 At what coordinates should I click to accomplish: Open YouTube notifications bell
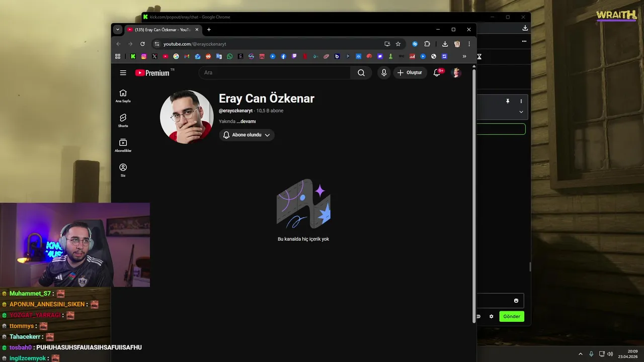(437, 73)
